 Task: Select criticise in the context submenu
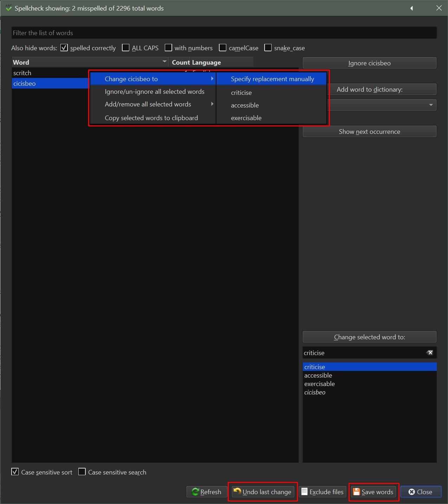click(x=272, y=93)
